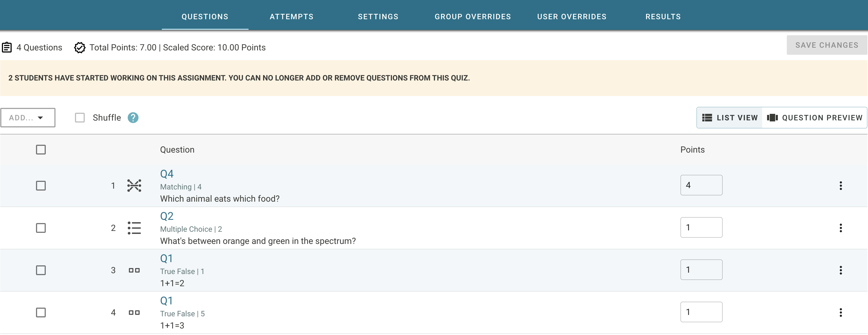Click the total points badge icon

click(x=80, y=48)
